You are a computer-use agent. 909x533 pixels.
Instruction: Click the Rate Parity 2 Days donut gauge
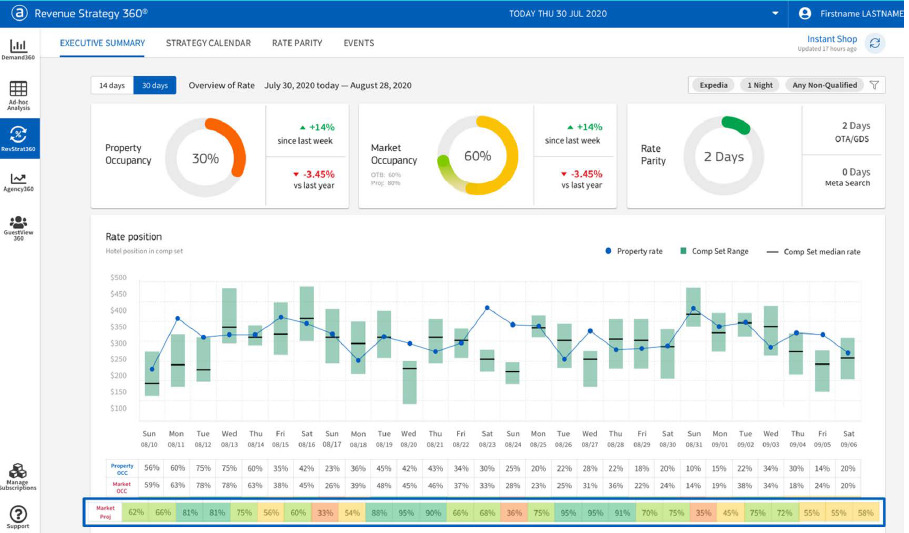point(723,156)
